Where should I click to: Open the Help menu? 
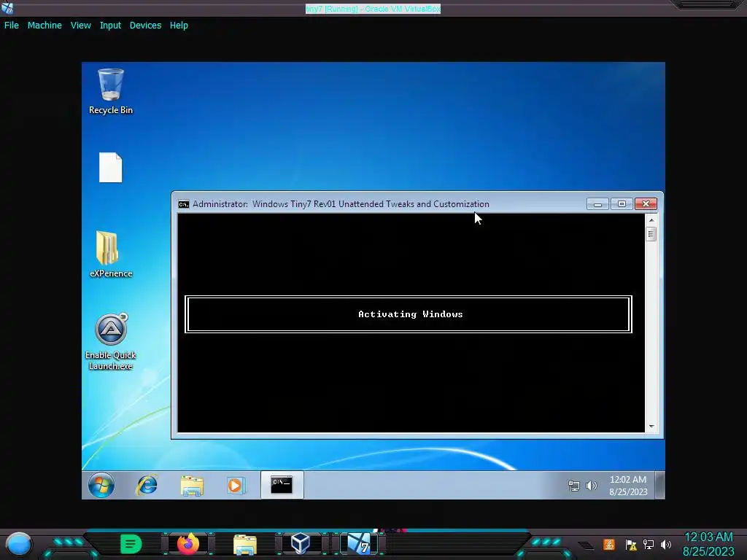[x=179, y=26]
